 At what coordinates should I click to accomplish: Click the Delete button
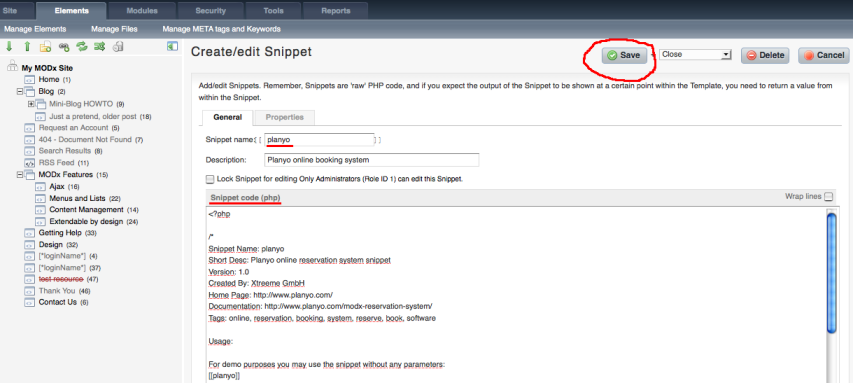click(765, 55)
